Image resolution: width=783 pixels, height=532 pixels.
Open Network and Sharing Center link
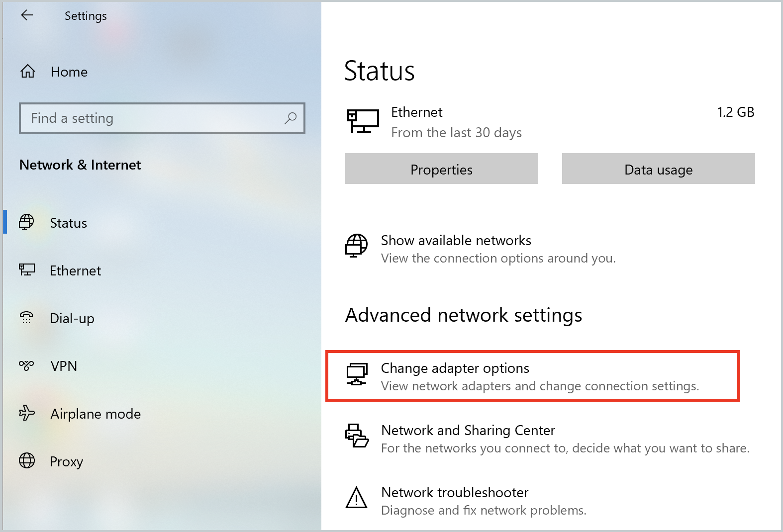468,431
